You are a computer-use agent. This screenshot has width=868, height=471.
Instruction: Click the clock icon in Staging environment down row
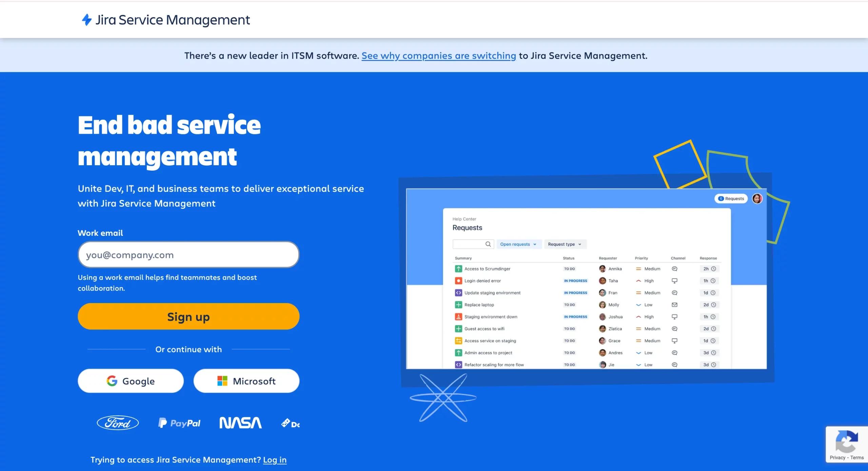[x=713, y=317]
